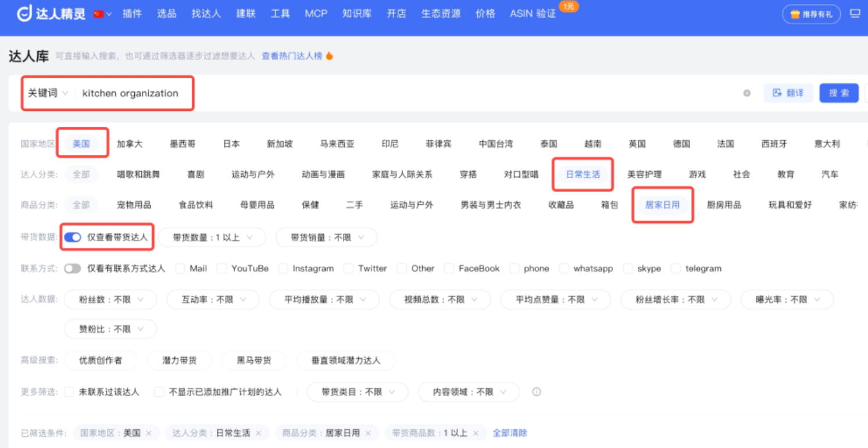Open the 知识库 menu

(x=357, y=13)
